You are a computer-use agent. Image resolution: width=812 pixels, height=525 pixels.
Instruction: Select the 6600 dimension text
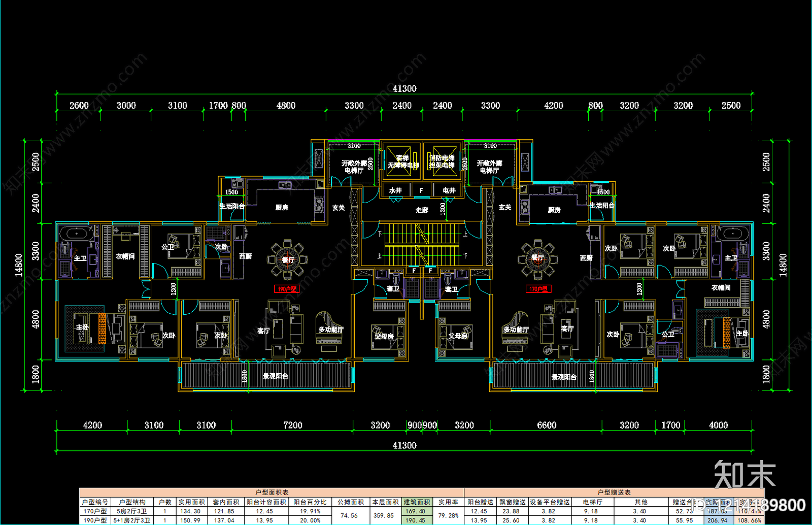[x=547, y=425]
